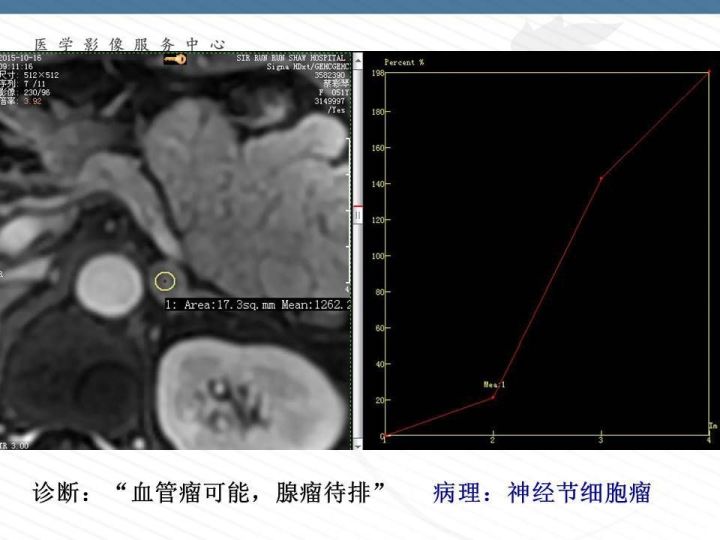The image size is (720, 540).
Task: Click the 100 y-axis tick label
Action: [378, 256]
